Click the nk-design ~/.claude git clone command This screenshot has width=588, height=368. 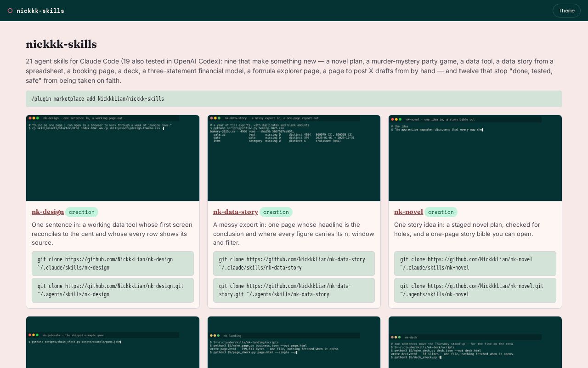pyautogui.click(x=113, y=264)
